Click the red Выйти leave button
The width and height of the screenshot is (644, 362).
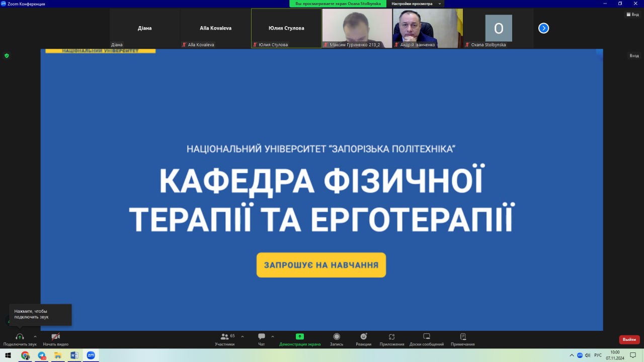coord(629,339)
